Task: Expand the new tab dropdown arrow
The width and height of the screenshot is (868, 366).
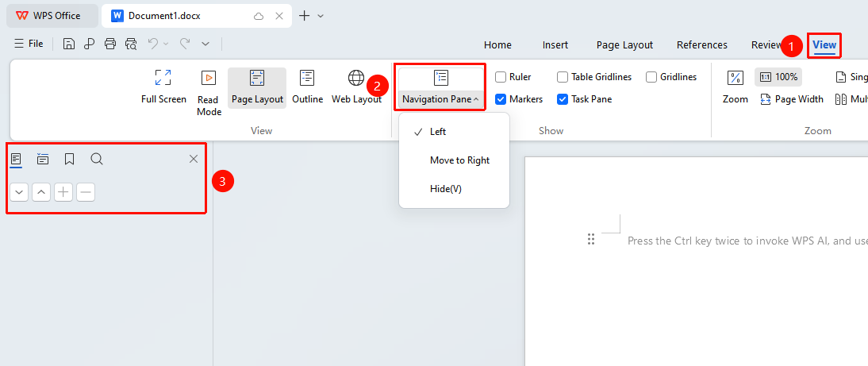Action: (321, 16)
